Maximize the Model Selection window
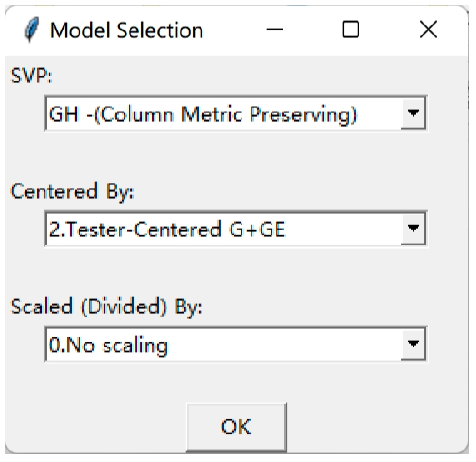This screenshot has height=462, width=476. [350, 30]
